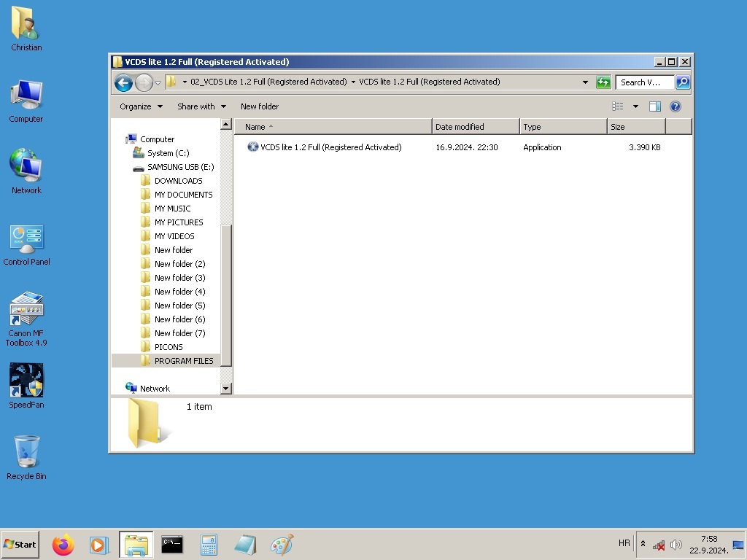Click the date 16.9.2024. 22:30 cell
The height and width of the screenshot is (560, 747).
(x=466, y=147)
